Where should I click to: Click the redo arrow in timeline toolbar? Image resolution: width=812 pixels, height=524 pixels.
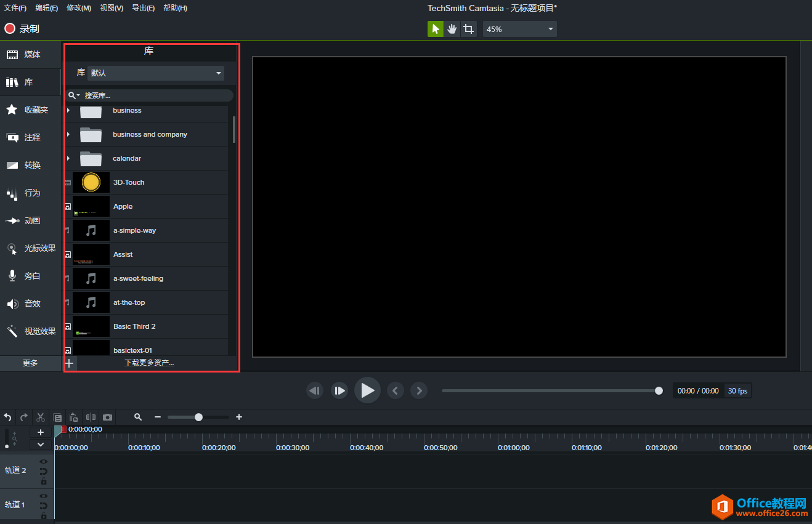(x=24, y=417)
